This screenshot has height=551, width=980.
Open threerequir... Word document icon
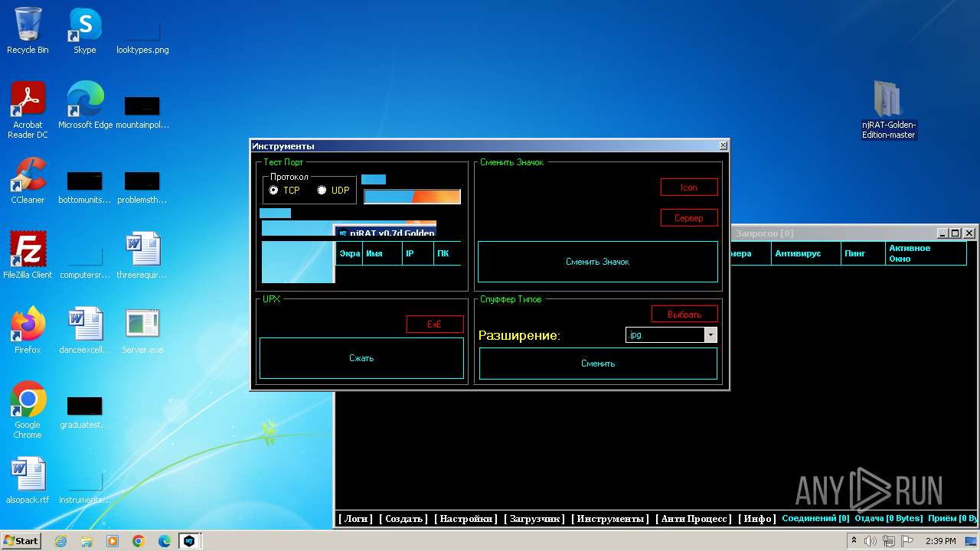coord(142,256)
